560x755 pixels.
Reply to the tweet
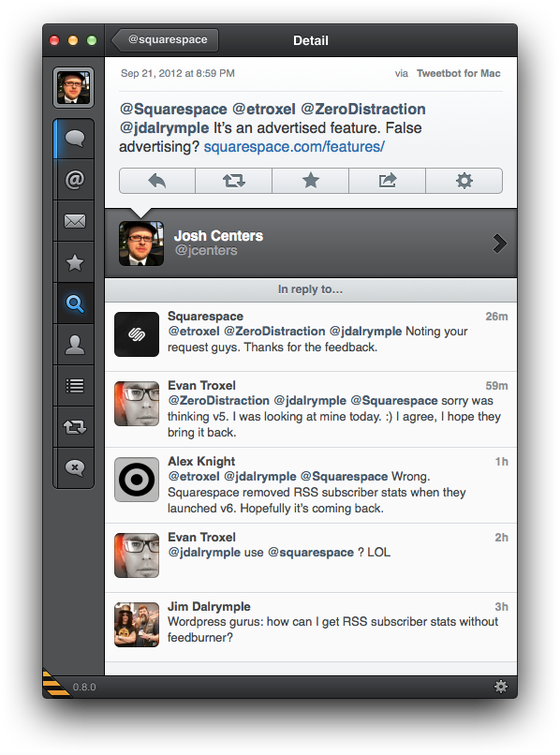[157, 181]
